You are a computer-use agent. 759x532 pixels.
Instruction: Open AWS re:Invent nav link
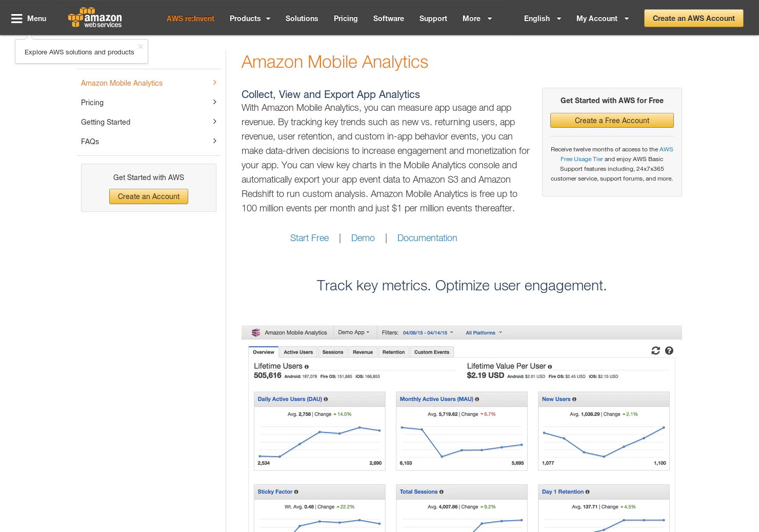[x=190, y=18]
